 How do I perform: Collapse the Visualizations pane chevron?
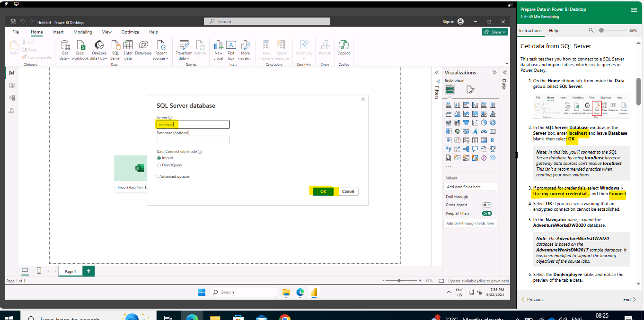pyautogui.click(x=494, y=73)
